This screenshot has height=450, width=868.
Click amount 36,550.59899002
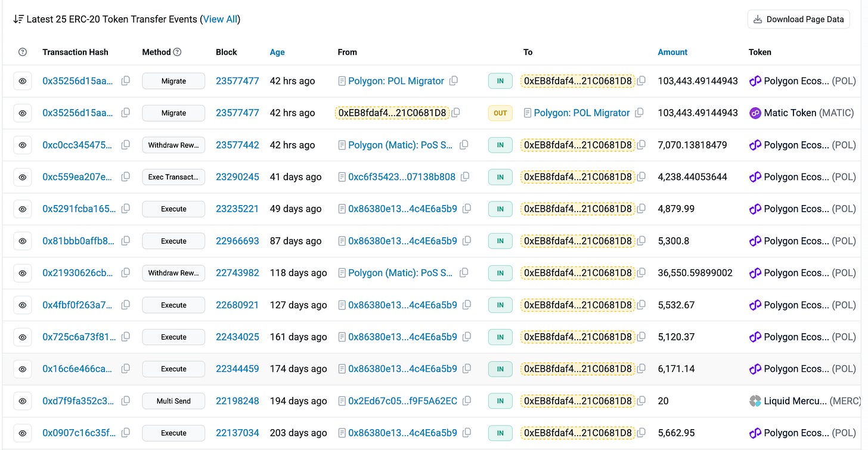[695, 273]
